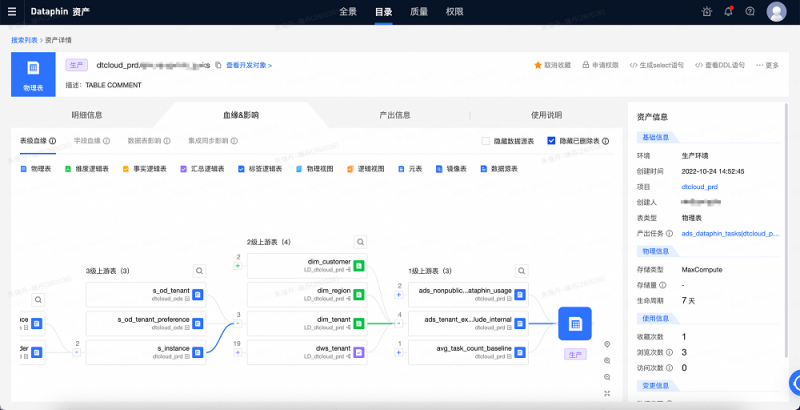Open the 质量 top menu
This screenshot has height=410, width=800.
click(x=419, y=12)
